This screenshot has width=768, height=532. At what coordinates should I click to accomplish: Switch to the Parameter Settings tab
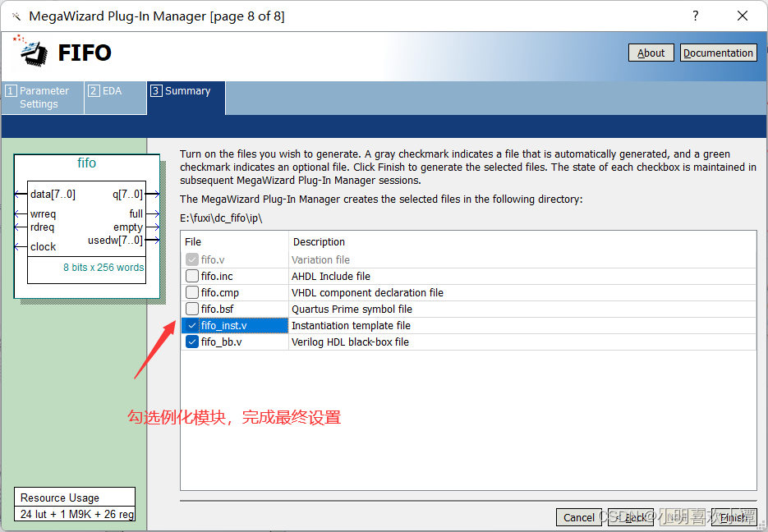coord(41,97)
